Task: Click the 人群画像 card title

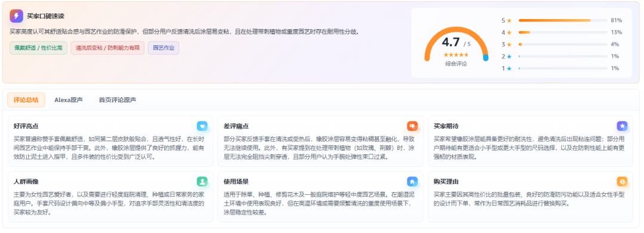Action: click(26, 181)
